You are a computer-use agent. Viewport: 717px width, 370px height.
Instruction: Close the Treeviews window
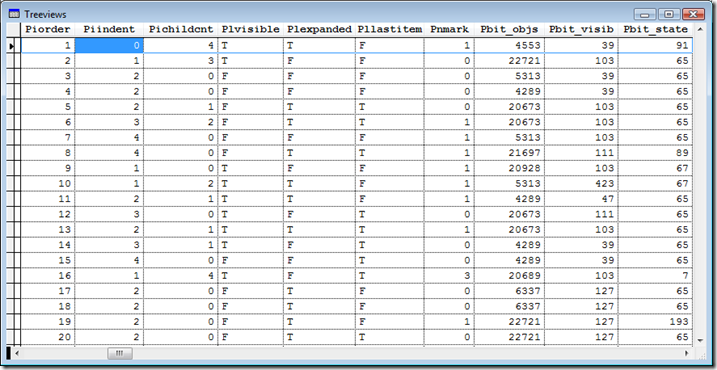click(693, 14)
